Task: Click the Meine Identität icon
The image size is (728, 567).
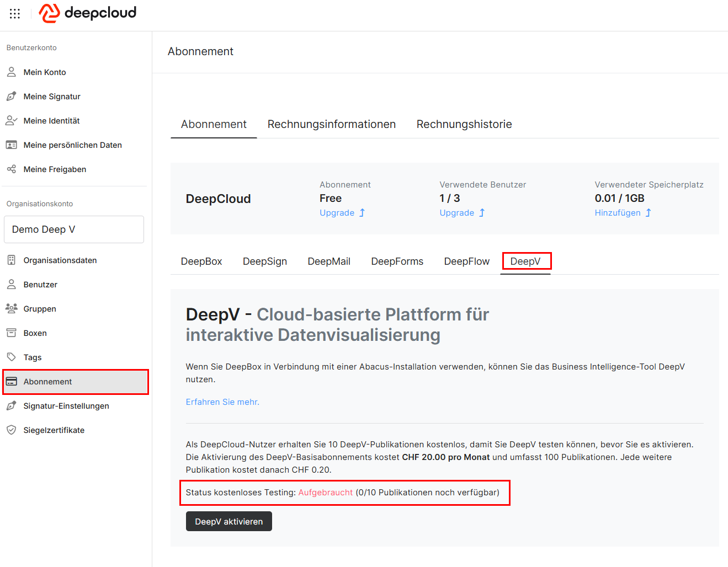Action: 11,121
